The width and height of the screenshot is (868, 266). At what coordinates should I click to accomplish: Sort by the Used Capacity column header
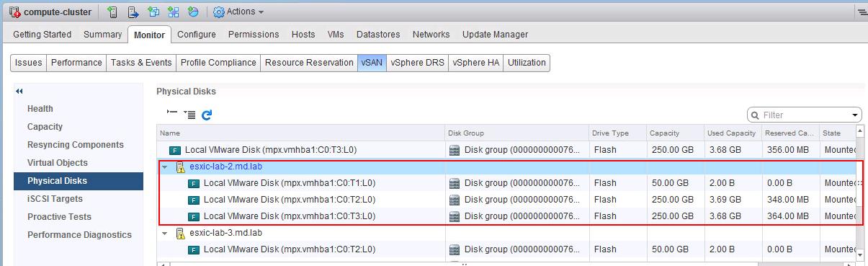click(733, 133)
